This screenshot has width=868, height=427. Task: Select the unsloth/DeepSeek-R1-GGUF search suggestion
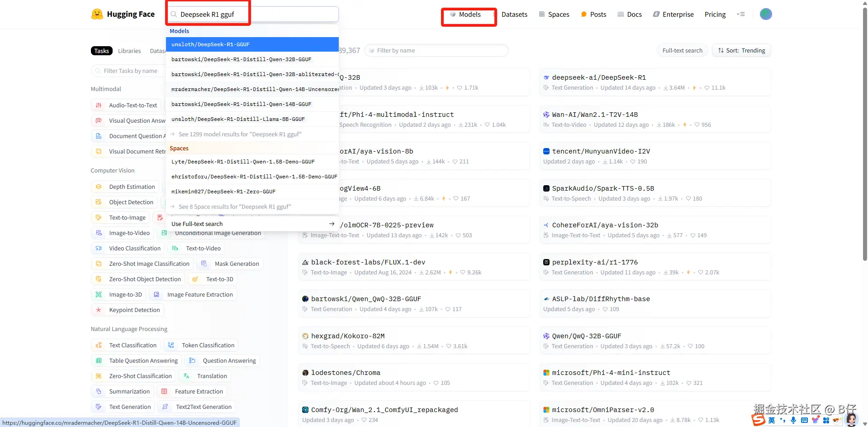tap(252, 44)
